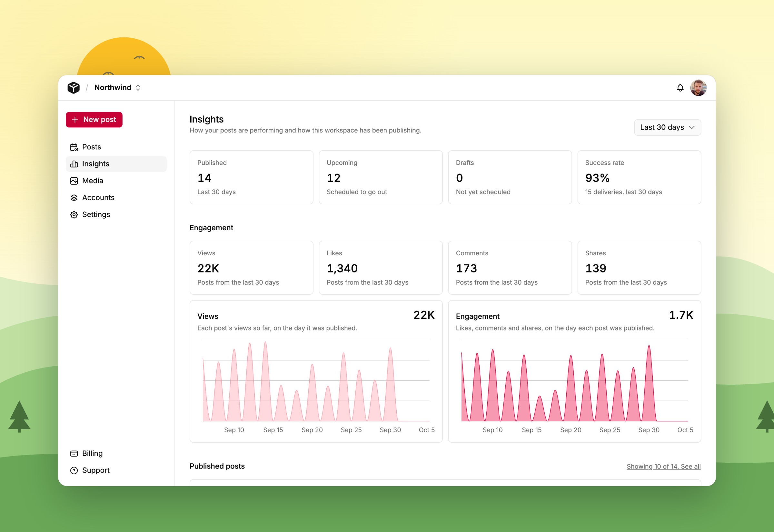The width and height of the screenshot is (774, 532).
Task: Open Media from the sidebar
Action: 116,181
